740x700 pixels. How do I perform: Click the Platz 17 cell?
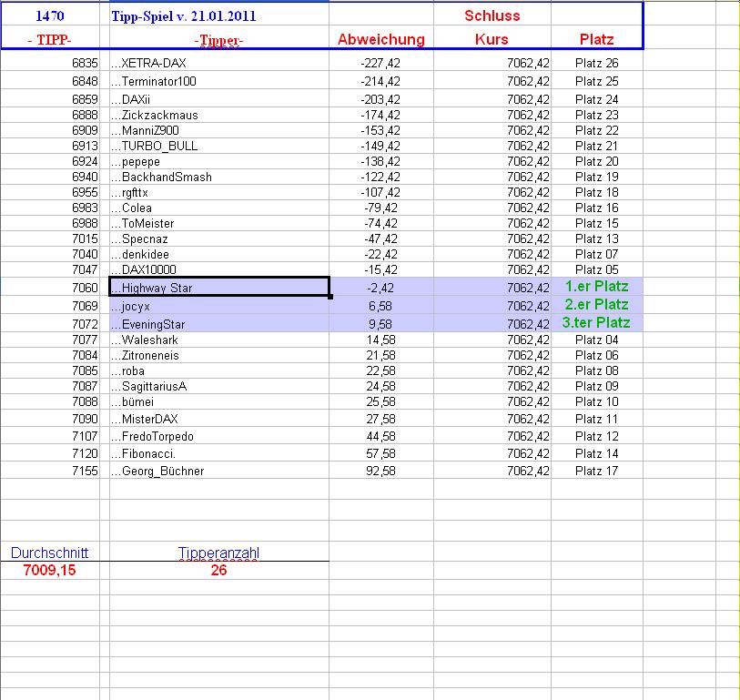coord(596,471)
